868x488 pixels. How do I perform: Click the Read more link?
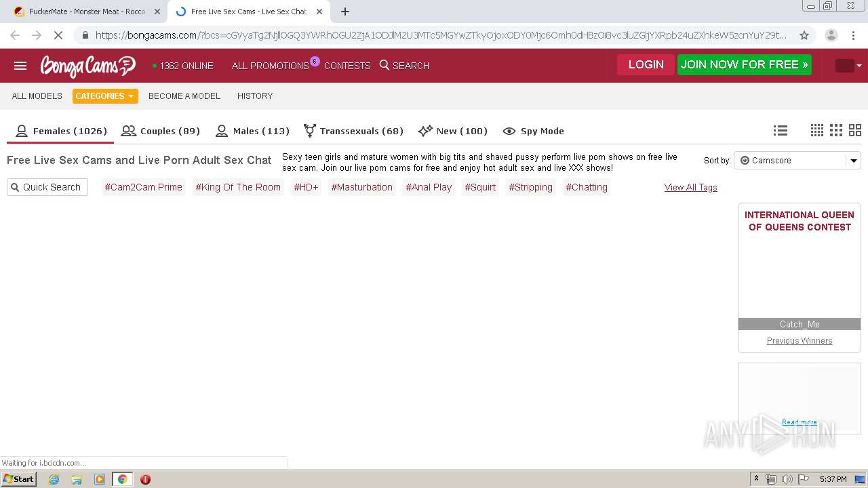[800, 422]
